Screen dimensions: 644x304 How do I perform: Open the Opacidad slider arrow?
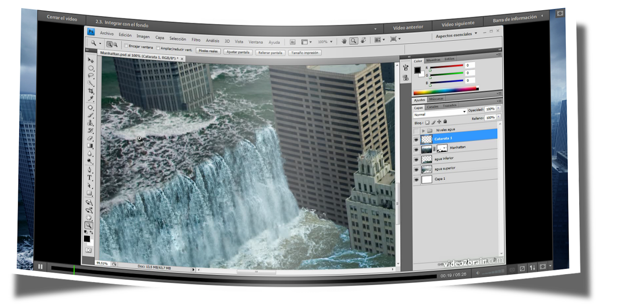498,108
